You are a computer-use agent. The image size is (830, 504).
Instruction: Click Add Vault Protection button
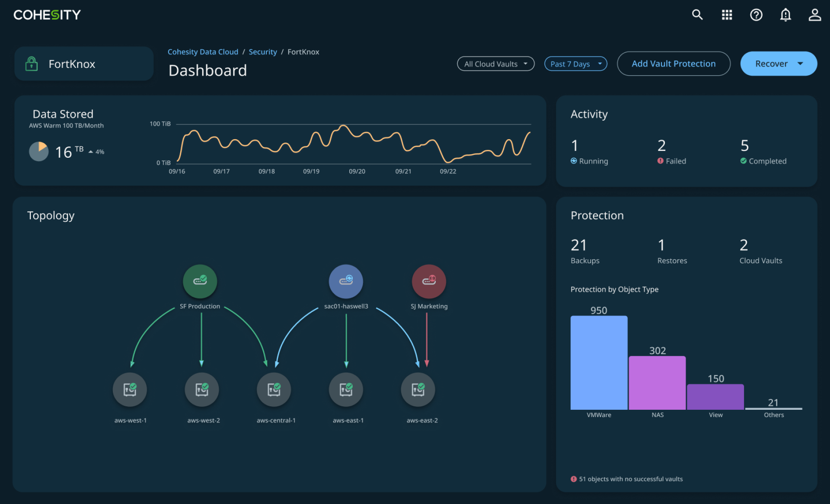click(x=674, y=64)
